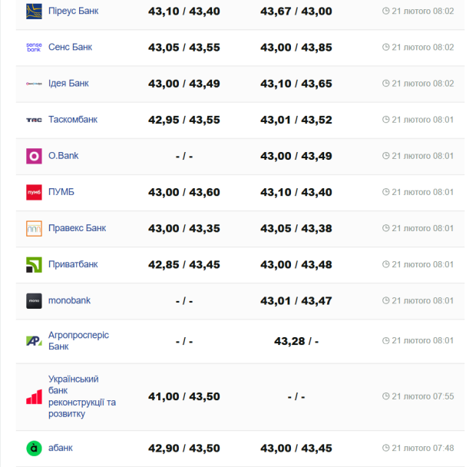The width and height of the screenshot is (476, 467).
Task: Click the Таскомбанк TAC logo icon
Action: [x=34, y=119]
